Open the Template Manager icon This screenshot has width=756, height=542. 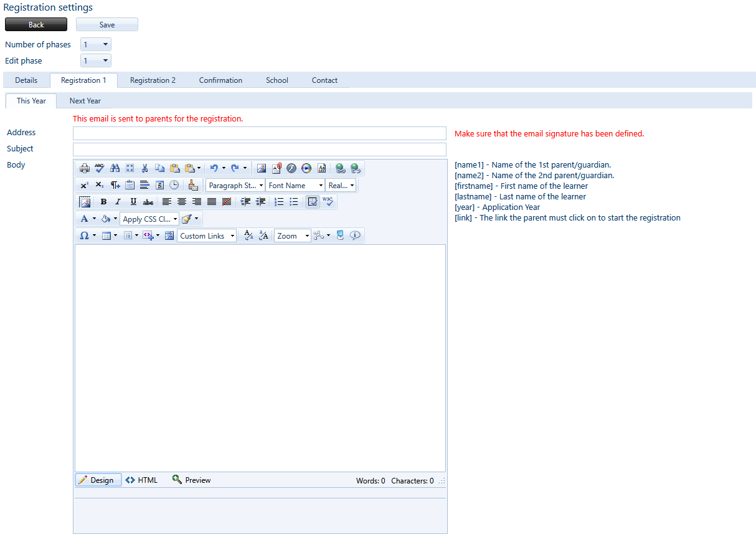pos(321,168)
